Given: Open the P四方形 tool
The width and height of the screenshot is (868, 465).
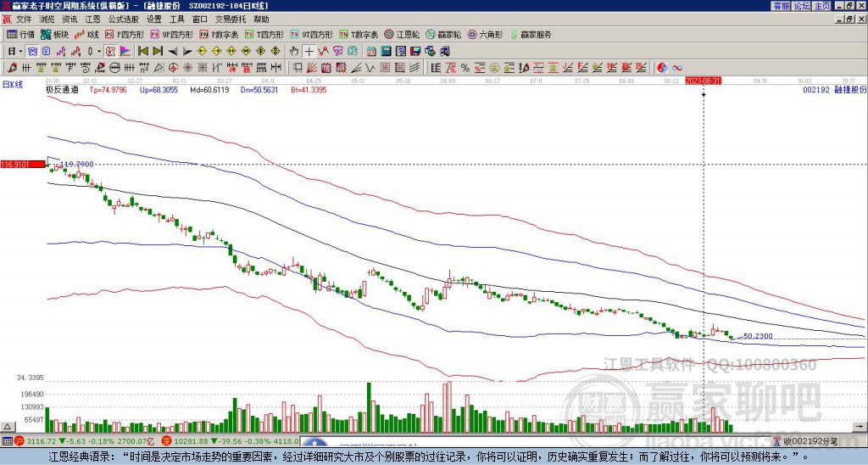Looking at the screenshot, I should pyautogui.click(x=125, y=34).
